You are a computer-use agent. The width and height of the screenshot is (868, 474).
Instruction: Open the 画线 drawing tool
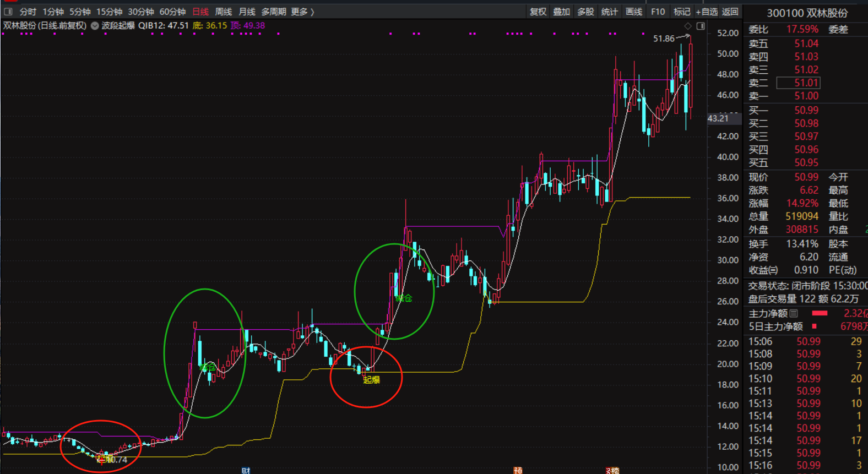pos(634,12)
